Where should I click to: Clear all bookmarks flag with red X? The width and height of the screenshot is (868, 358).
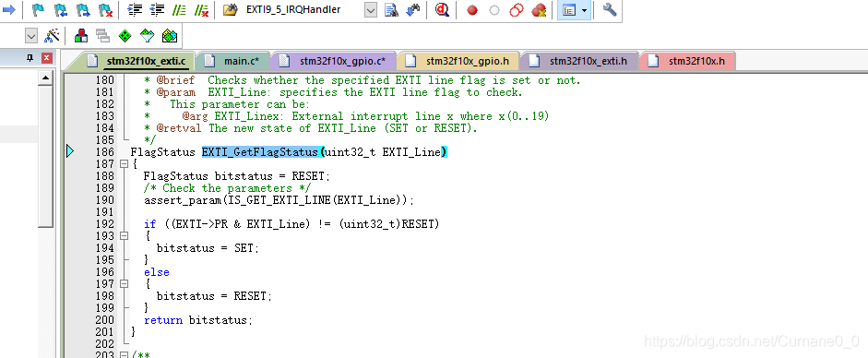[106, 9]
